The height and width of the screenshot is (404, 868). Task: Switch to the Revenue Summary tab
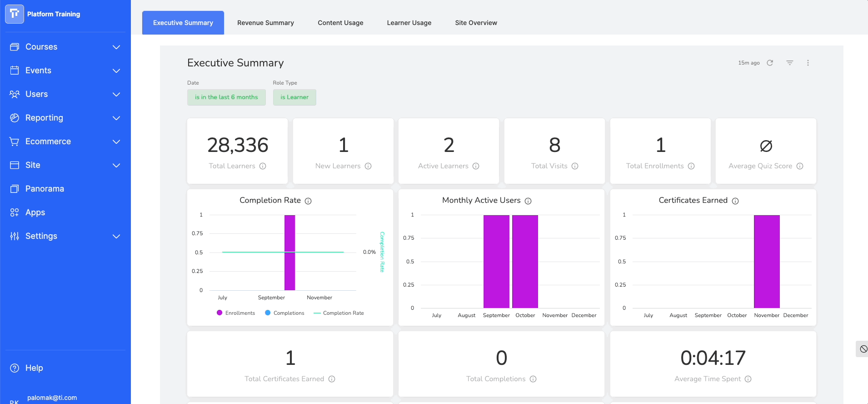click(x=265, y=23)
